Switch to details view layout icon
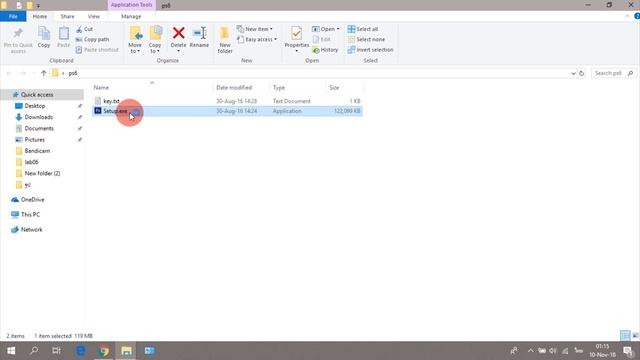This screenshot has height=360, width=640. (x=625, y=336)
